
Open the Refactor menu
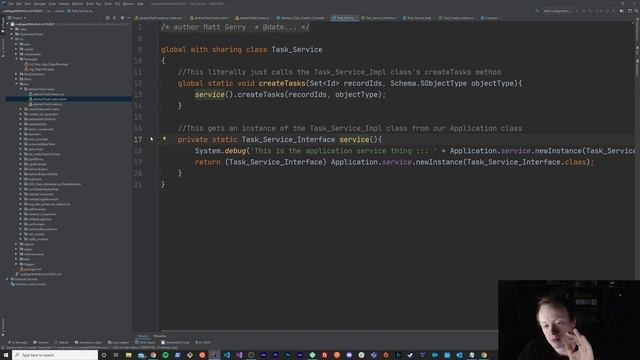pos(78,4)
